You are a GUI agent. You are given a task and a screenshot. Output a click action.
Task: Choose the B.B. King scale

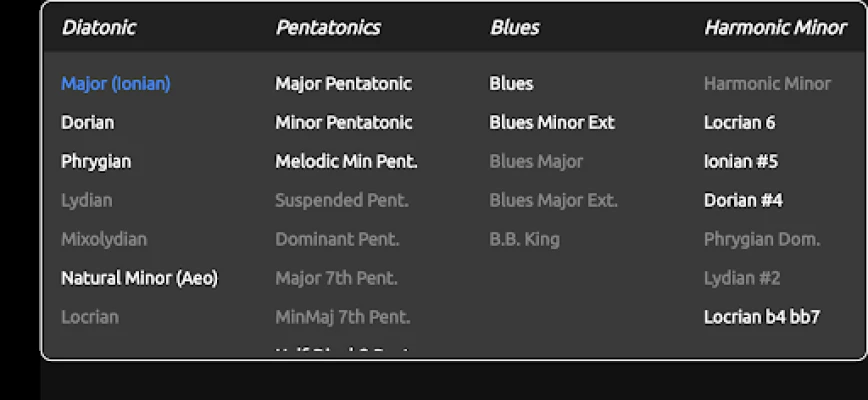click(x=524, y=240)
